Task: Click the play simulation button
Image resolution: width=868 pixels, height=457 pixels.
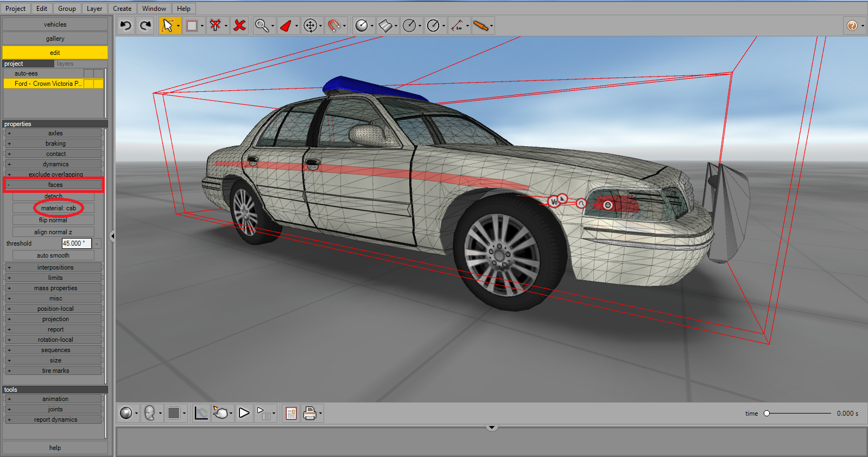Action: [x=244, y=414]
